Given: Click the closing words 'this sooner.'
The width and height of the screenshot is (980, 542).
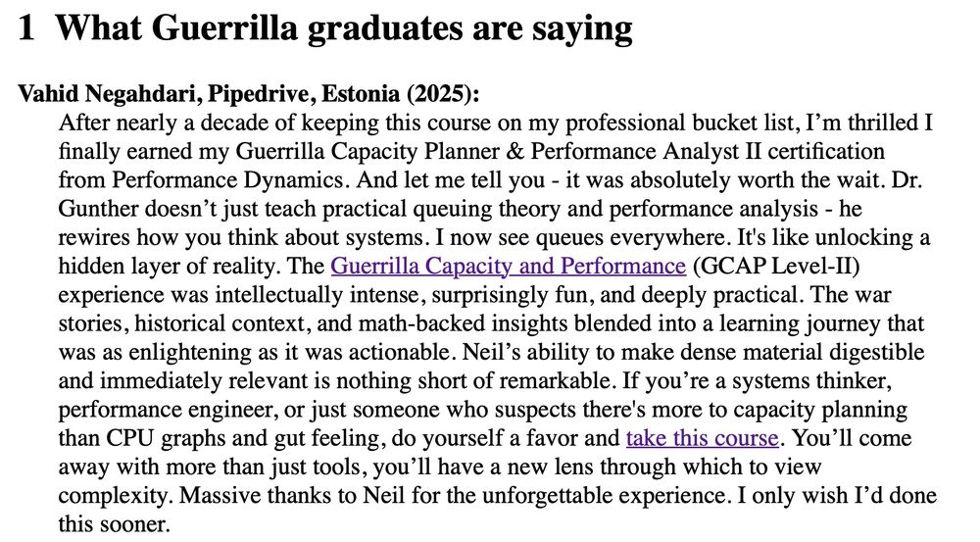Looking at the screenshot, I should point(115,523).
